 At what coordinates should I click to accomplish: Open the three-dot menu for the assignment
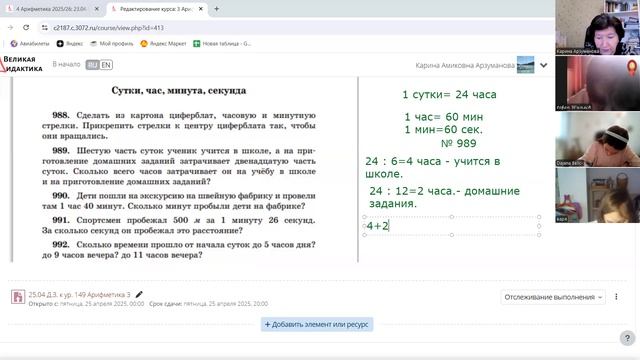(x=616, y=297)
